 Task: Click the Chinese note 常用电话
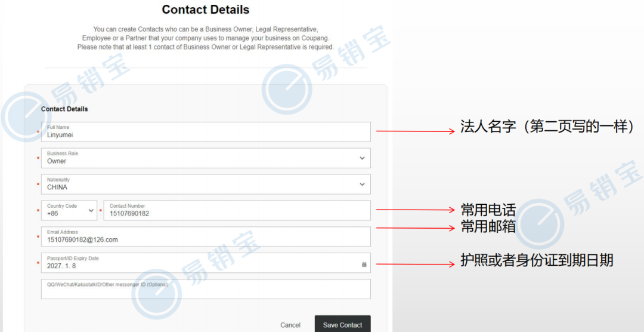488,210
